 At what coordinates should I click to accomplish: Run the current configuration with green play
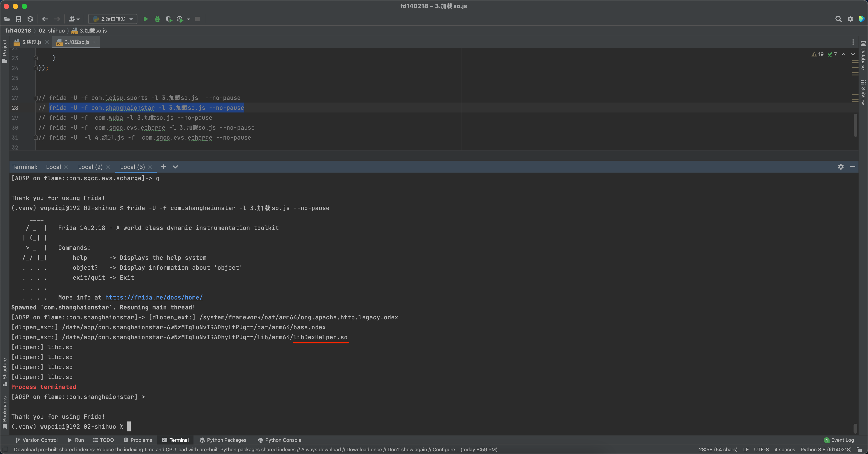(x=146, y=19)
